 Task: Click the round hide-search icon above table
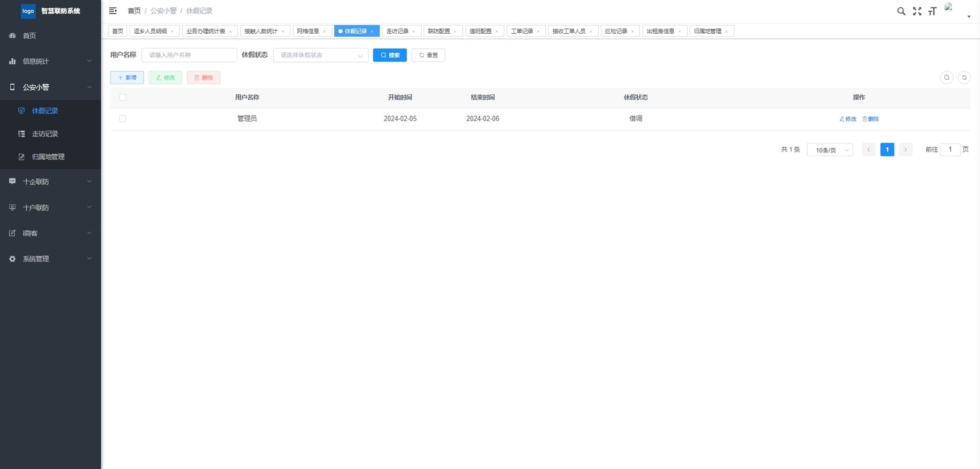click(947, 77)
